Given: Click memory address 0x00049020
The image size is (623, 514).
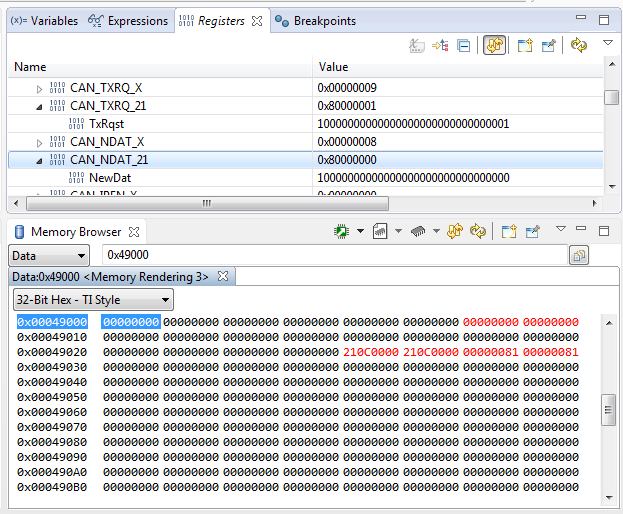Looking at the screenshot, I should tap(52, 352).
